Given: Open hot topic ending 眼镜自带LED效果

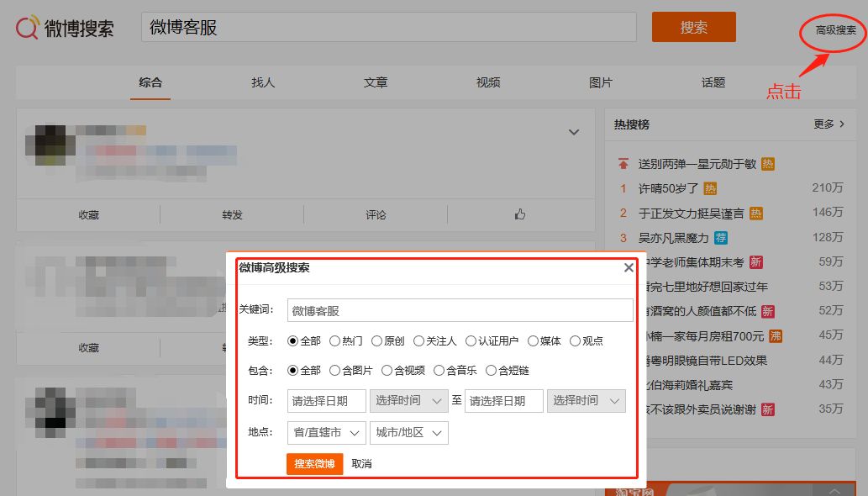Looking at the screenshot, I should coord(707,361).
